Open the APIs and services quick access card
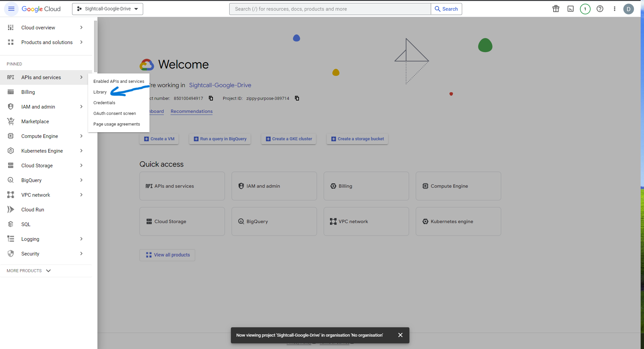The width and height of the screenshot is (644, 349). click(182, 186)
